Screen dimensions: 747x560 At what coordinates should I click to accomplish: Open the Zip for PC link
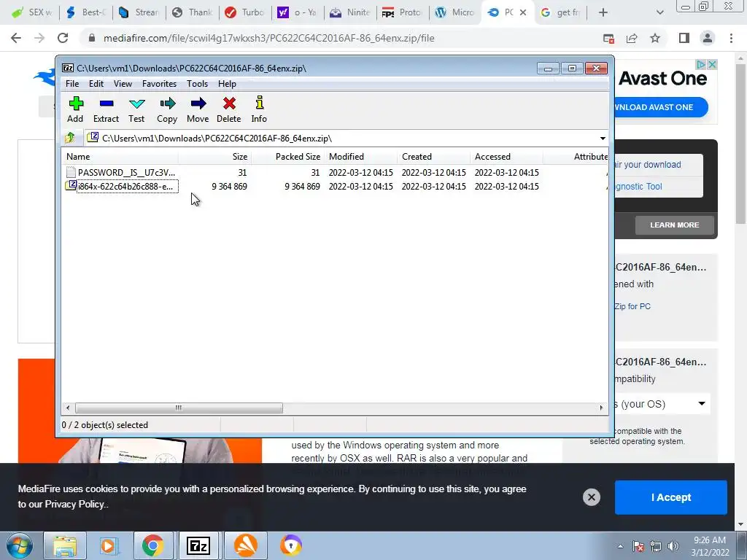tap(632, 306)
